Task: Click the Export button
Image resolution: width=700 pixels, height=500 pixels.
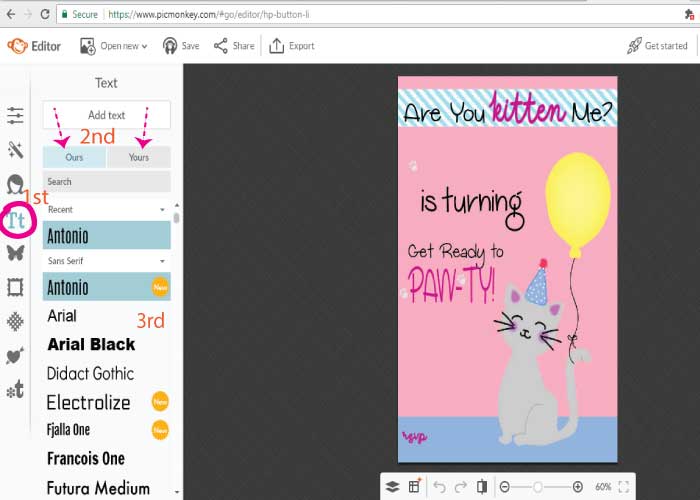Action: [x=291, y=46]
